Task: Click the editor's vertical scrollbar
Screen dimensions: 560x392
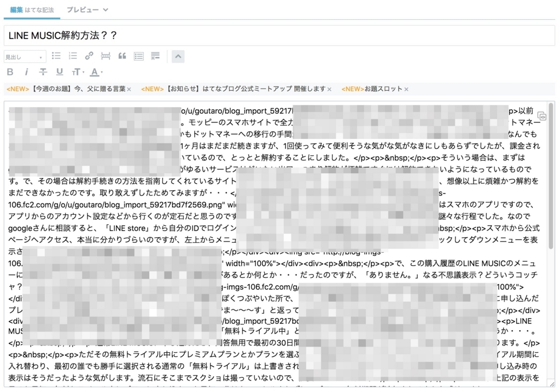Action: click(x=551, y=177)
